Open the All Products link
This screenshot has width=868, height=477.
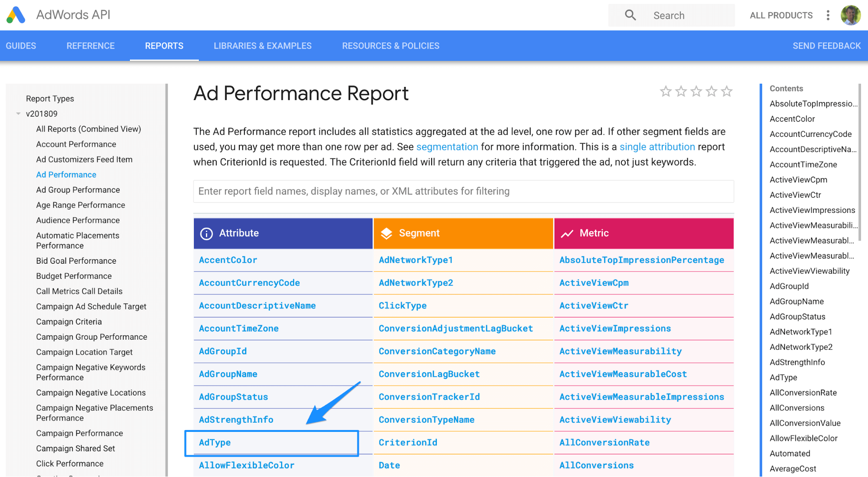(781, 15)
